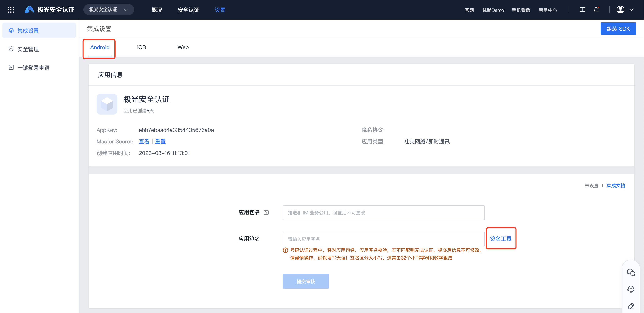Click the warning icon before signature notice
This screenshot has height=313, width=644.
point(285,250)
